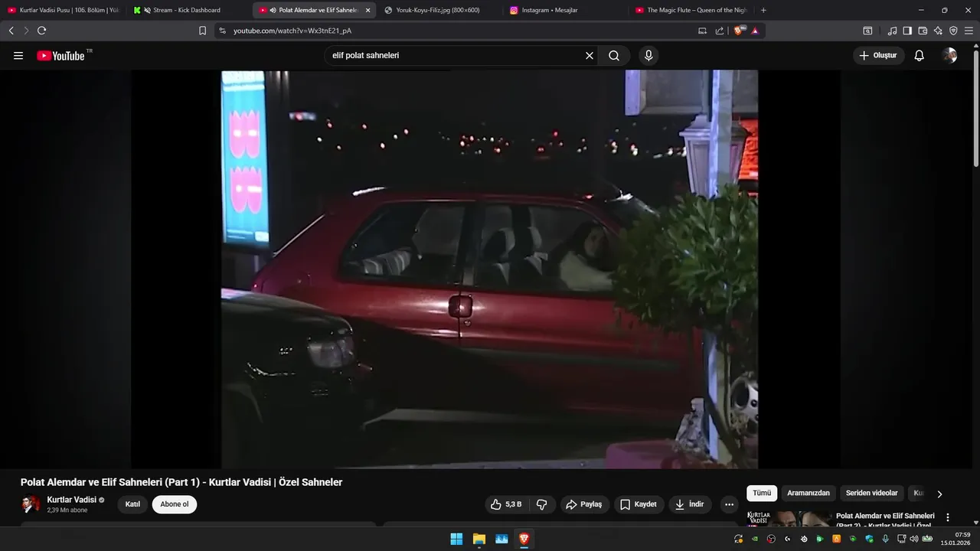Go back in browser history
Screen dimensions: 980x551
[x=11, y=31]
